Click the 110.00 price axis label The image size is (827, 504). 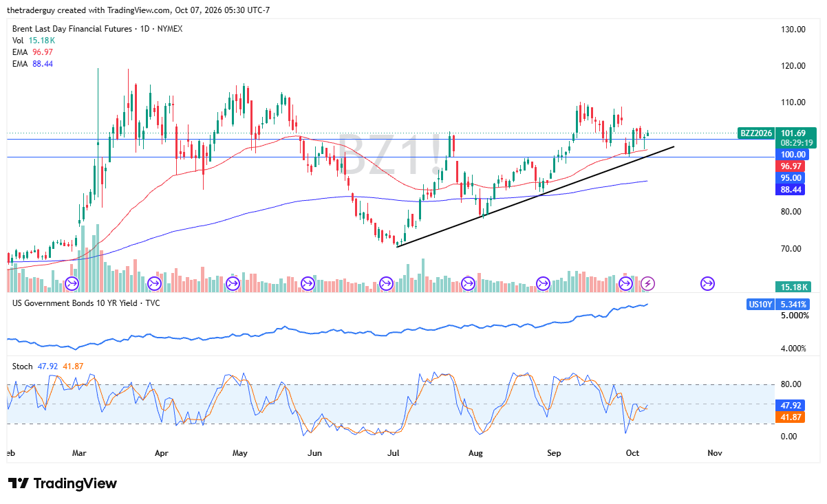tap(793, 102)
